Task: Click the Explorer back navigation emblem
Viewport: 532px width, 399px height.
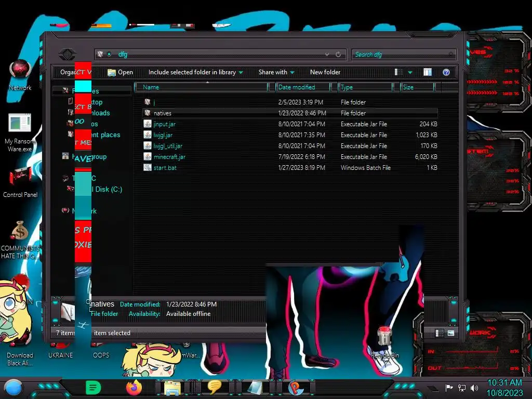Action: (67, 54)
